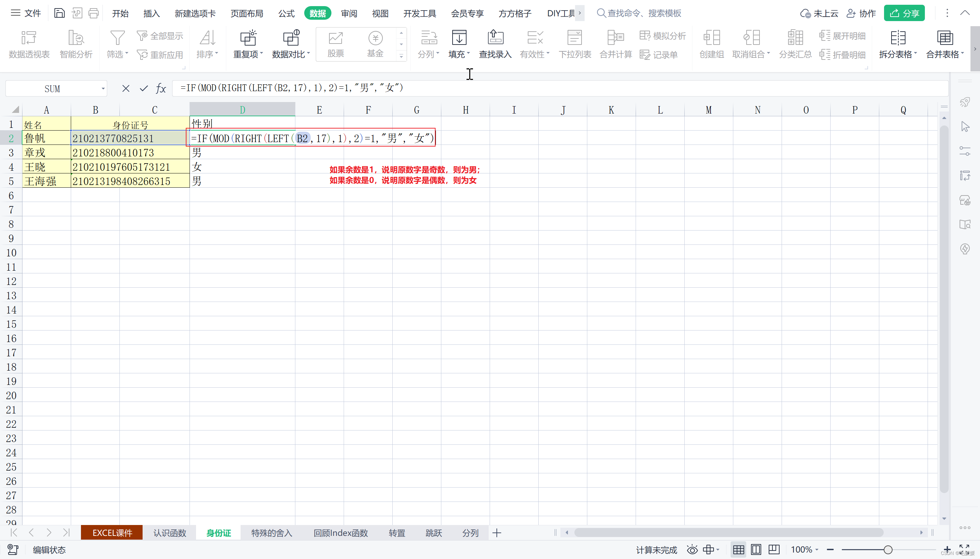Collapse the ribbon with the up chevron
Viewport: 980px width, 559px height.
(965, 13)
